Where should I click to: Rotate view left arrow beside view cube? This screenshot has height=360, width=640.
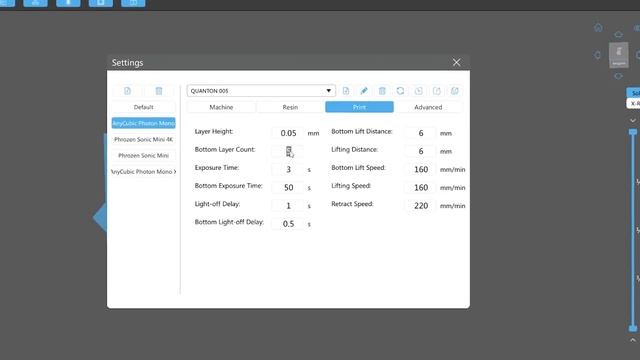pyautogui.click(x=598, y=55)
